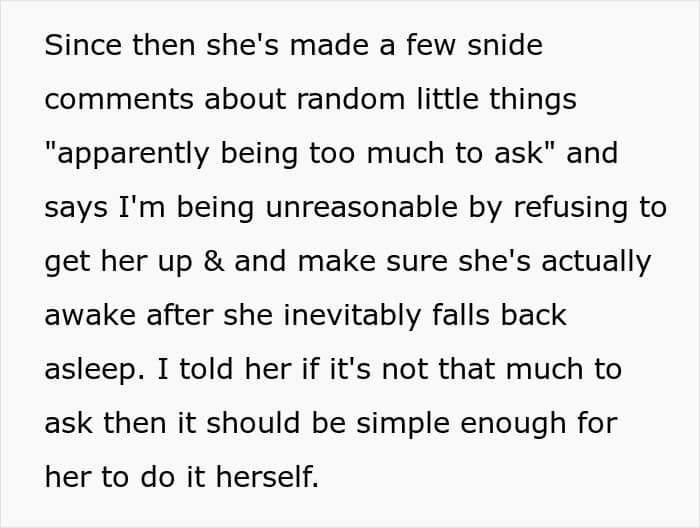Click the word "awake" in sixth line

tap(90, 316)
